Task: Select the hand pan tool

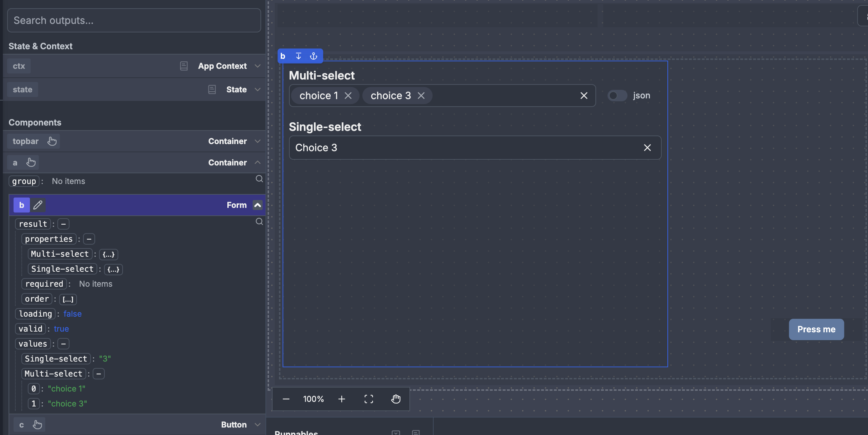Action: point(396,399)
